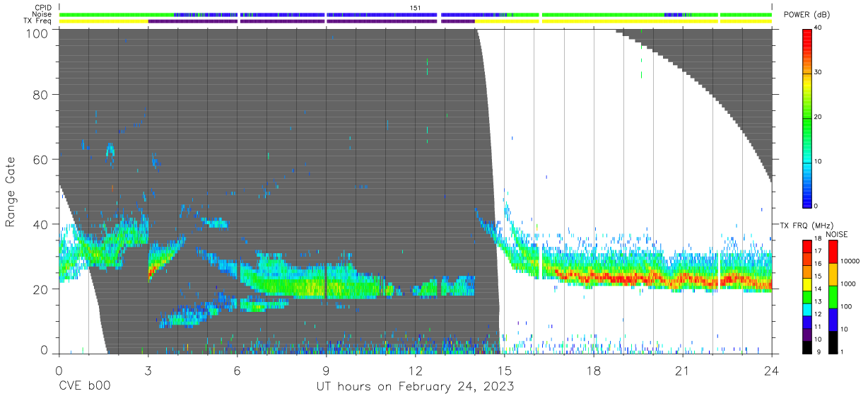
Task: Click y-axis tick label "100"
Action: tap(37, 33)
